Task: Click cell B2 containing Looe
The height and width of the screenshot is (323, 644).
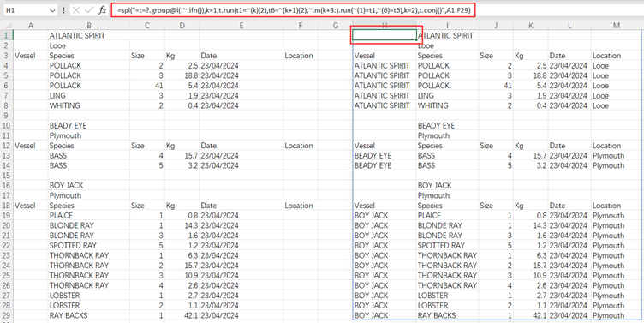Action: tap(57, 45)
